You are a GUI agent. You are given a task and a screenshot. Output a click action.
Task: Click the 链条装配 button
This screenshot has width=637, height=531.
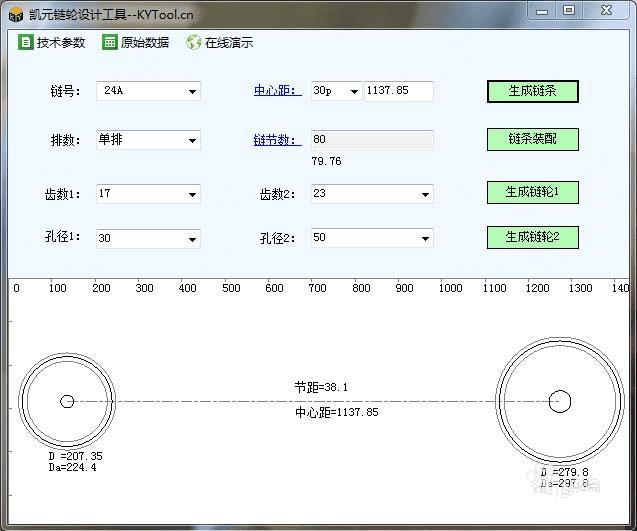(x=533, y=139)
